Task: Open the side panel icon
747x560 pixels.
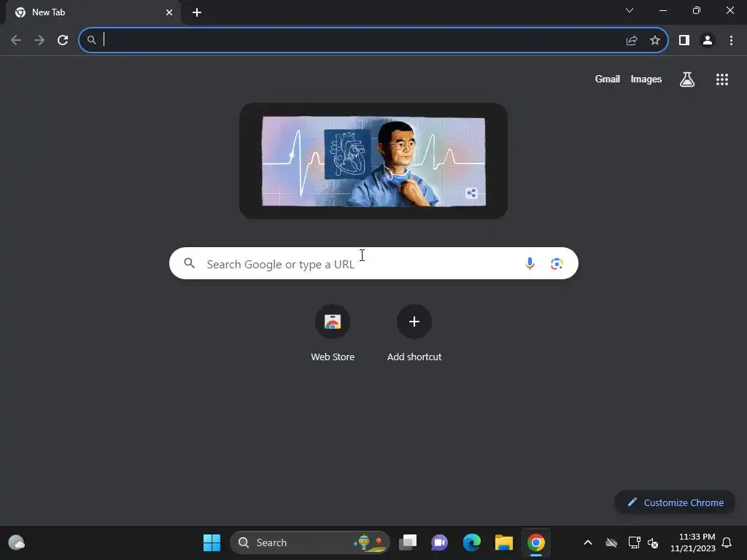Action: coord(684,41)
